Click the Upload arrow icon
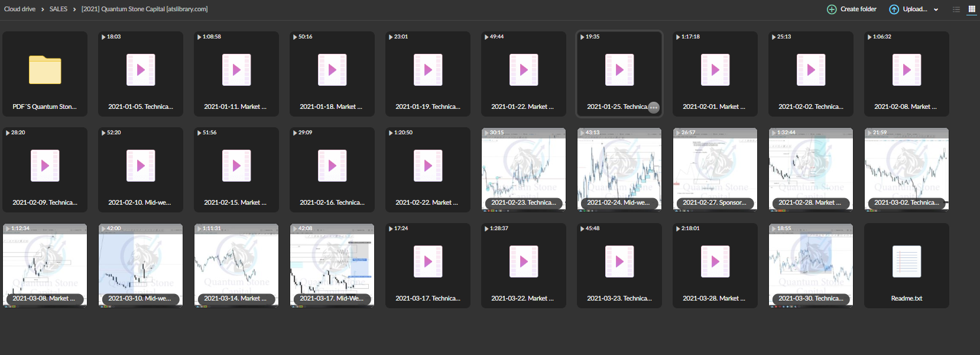The image size is (980, 355). pos(894,9)
